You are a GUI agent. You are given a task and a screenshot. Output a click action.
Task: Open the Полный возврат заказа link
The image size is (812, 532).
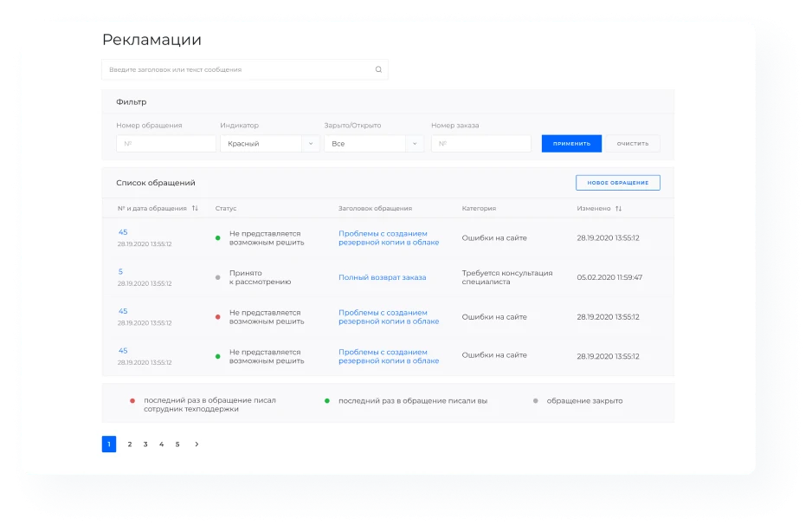tap(382, 277)
